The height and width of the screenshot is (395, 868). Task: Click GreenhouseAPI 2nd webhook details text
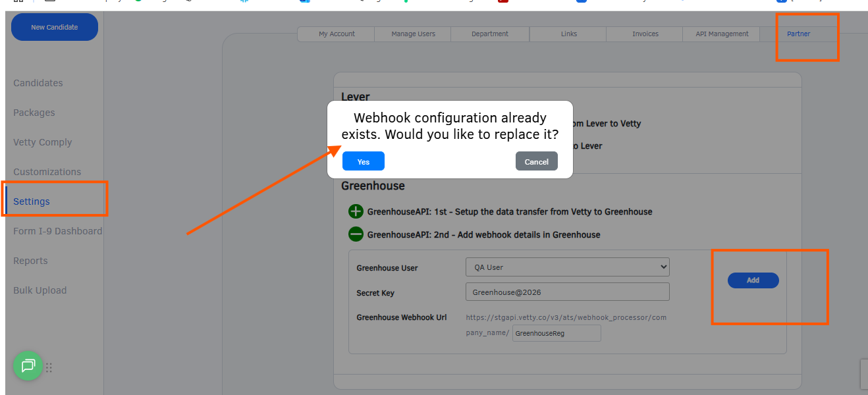483,234
